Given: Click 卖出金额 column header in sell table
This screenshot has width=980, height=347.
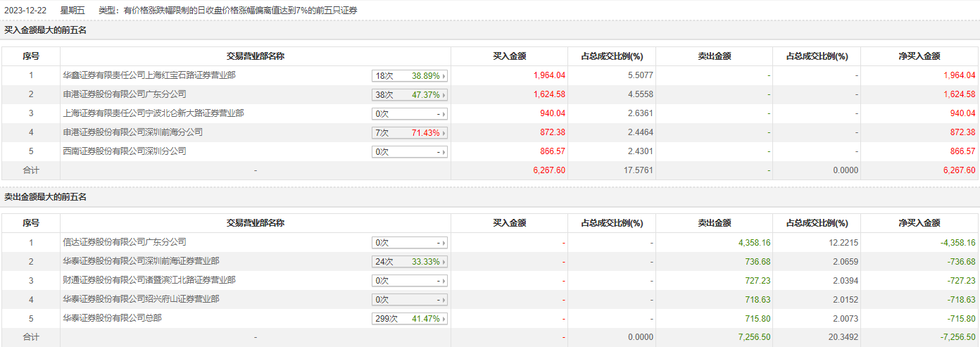Looking at the screenshot, I should tap(714, 223).
